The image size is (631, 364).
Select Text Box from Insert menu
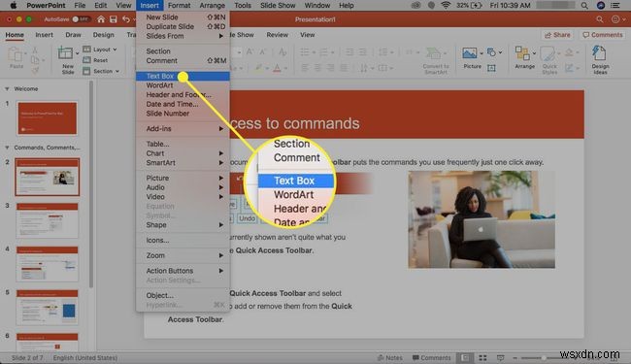[x=183, y=76]
